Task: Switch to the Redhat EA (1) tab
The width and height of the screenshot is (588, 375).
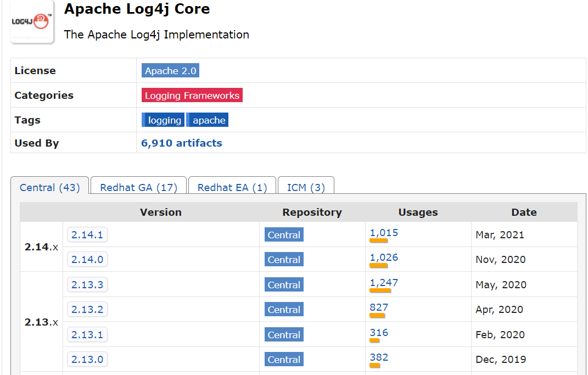Action: [232, 187]
